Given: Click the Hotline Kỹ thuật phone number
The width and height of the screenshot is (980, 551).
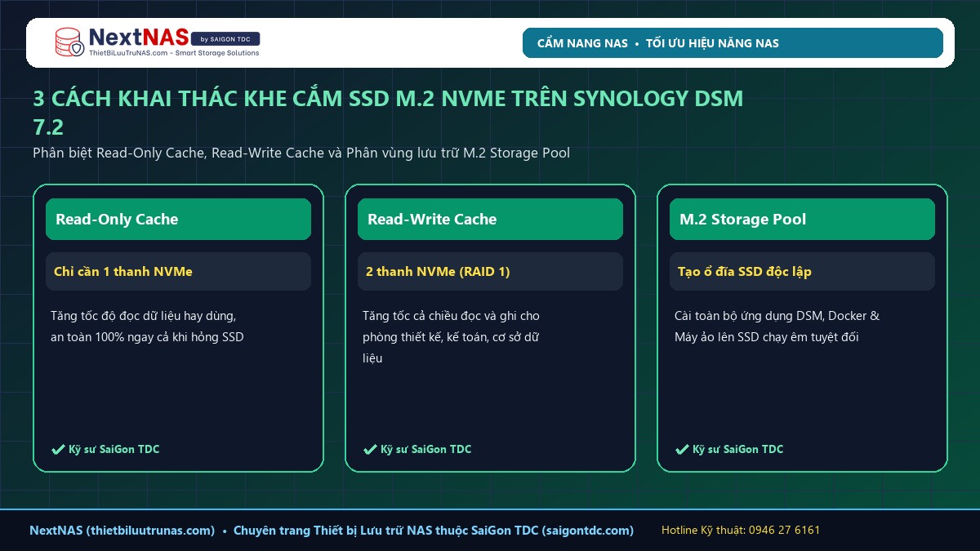Looking at the screenshot, I should [x=741, y=531].
